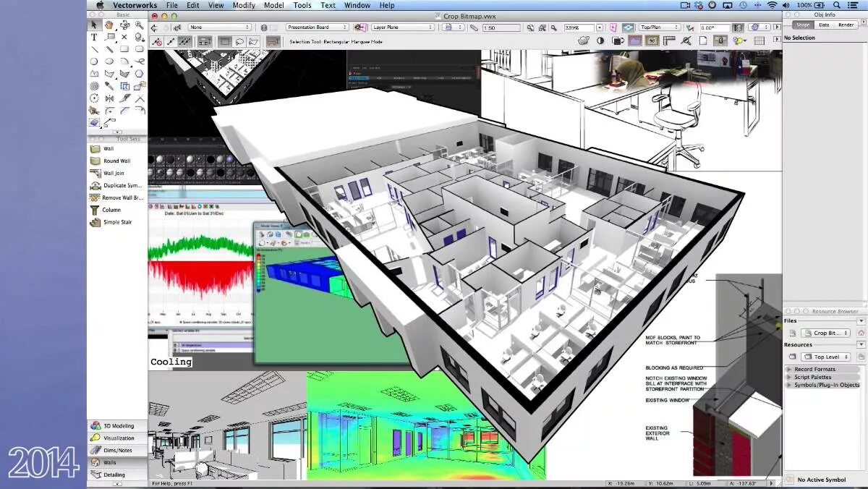Click the Wall tool icon
Viewport: 868px width, 489px height.
point(95,148)
